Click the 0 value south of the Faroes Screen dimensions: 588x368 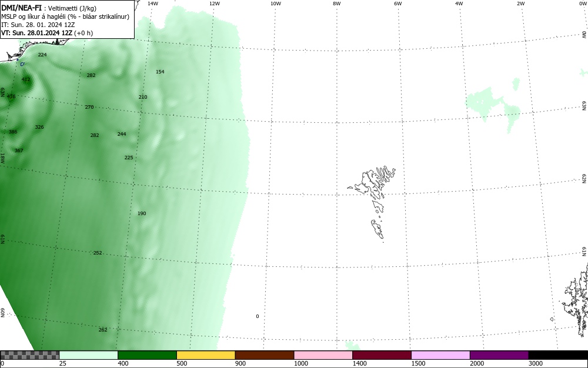click(x=258, y=316)
